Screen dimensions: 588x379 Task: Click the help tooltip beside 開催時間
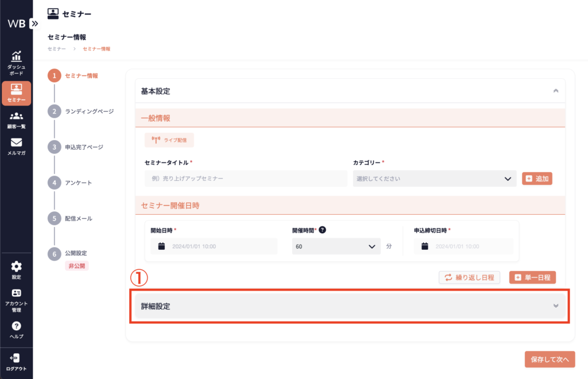click(323, 230)
